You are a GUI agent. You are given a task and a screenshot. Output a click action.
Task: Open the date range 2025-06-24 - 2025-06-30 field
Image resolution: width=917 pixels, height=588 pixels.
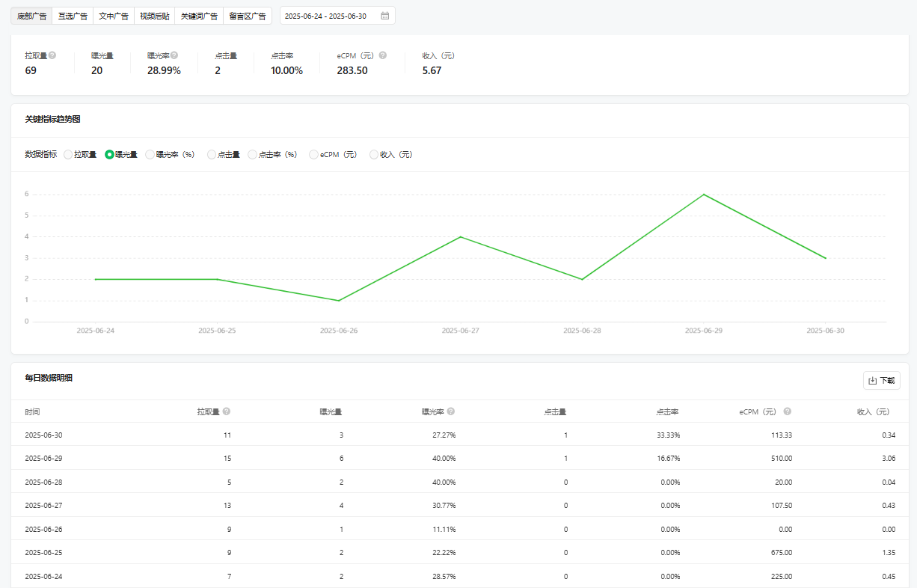[337, 16]
